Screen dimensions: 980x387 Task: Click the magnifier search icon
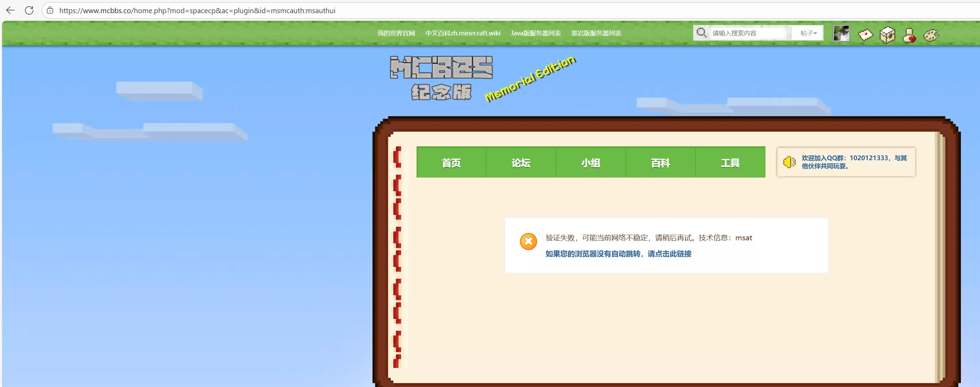702,33
